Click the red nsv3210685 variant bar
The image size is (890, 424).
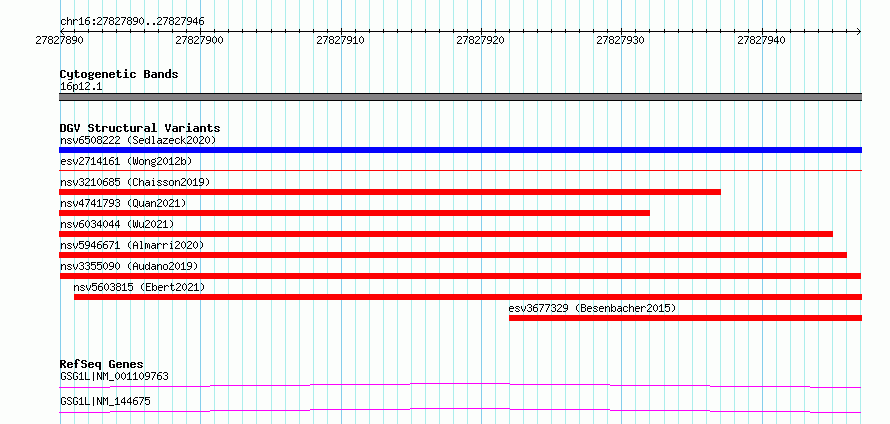[x=390, y=192]
